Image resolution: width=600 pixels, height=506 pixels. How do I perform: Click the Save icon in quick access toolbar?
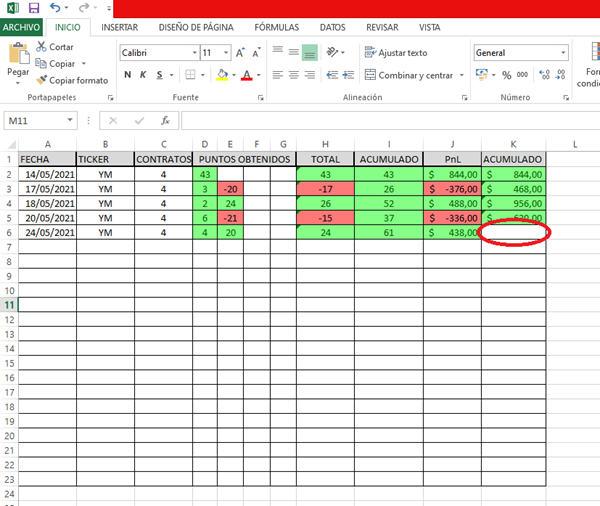(34, 8)
